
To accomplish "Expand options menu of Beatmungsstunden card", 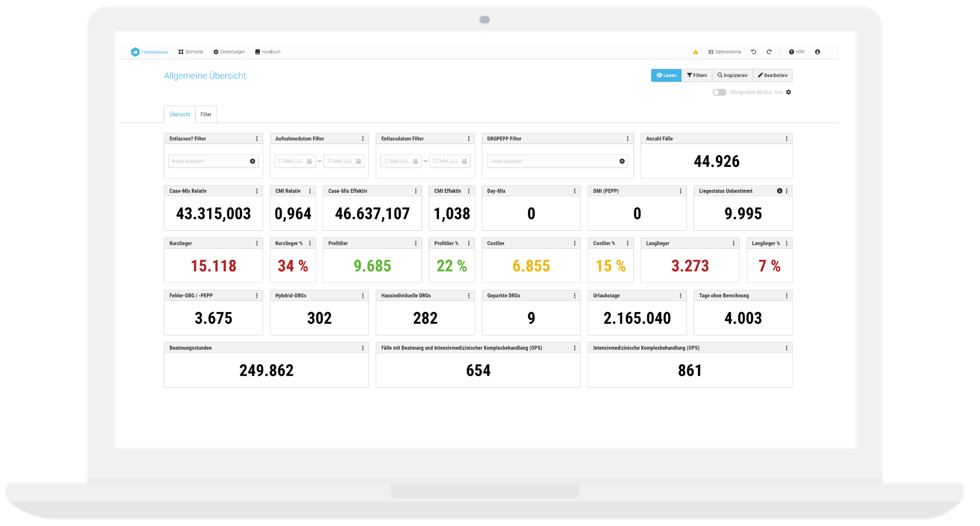I will (363, 348).
